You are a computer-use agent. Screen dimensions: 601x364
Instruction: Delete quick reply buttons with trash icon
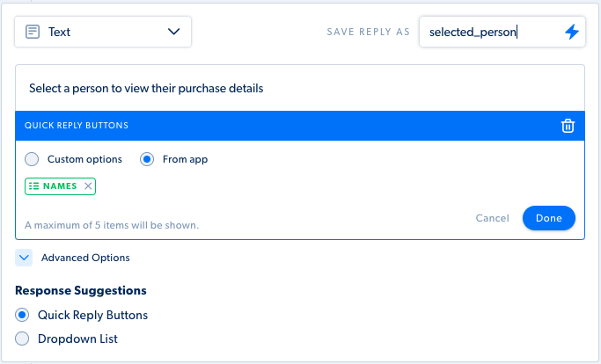coord(568,126)
